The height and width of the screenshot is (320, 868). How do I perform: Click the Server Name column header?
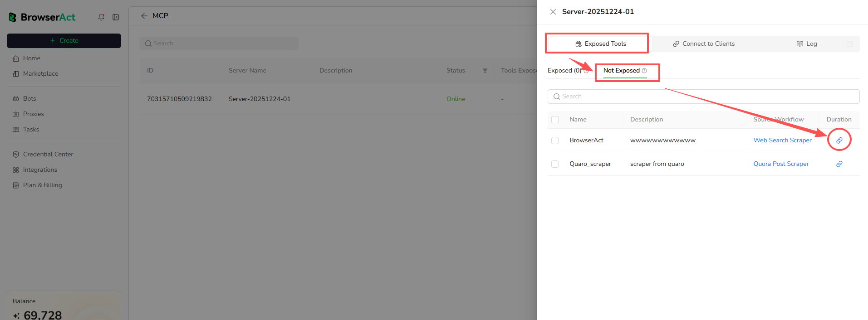tap(247, 70)
